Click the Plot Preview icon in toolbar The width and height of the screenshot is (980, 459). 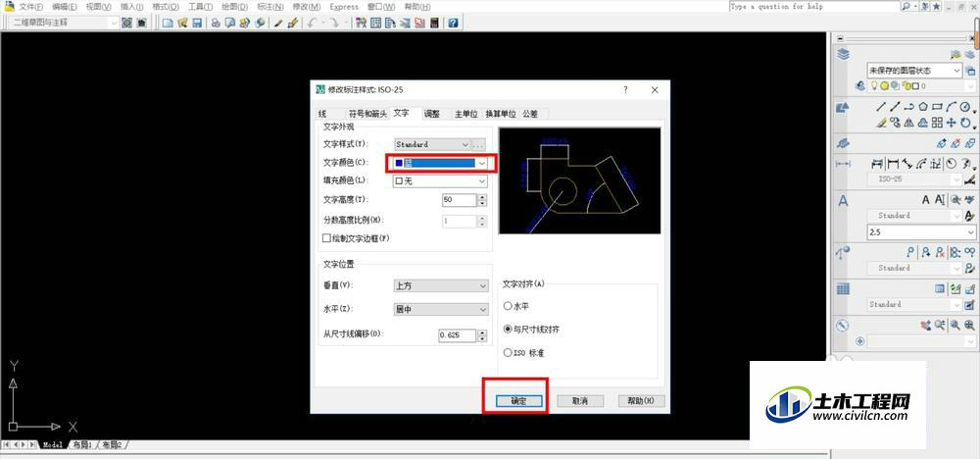pos(230,23)
